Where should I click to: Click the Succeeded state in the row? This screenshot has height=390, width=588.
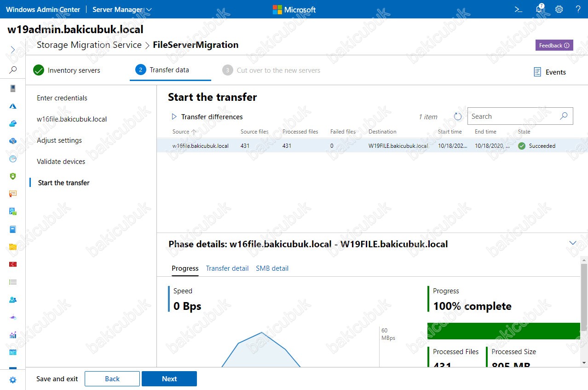(537, 146)
